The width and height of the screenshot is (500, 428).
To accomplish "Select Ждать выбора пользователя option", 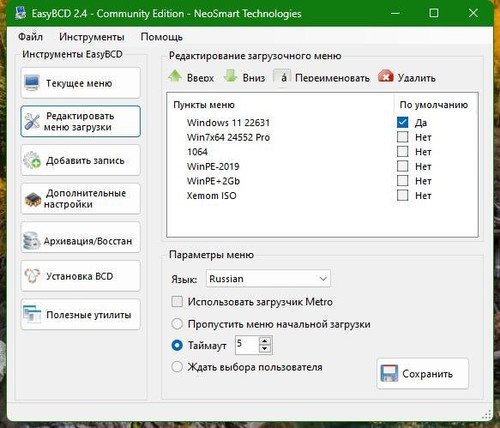I will pos(177,367).
